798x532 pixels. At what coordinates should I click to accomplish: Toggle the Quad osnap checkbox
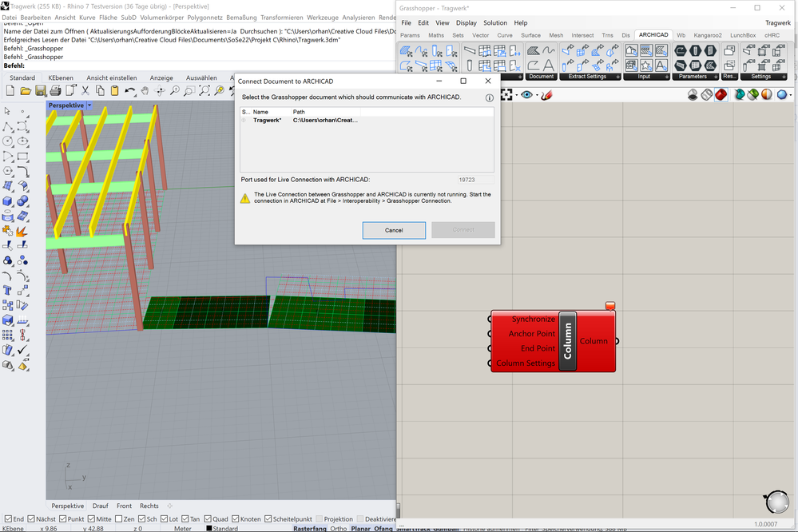point(208,518)
